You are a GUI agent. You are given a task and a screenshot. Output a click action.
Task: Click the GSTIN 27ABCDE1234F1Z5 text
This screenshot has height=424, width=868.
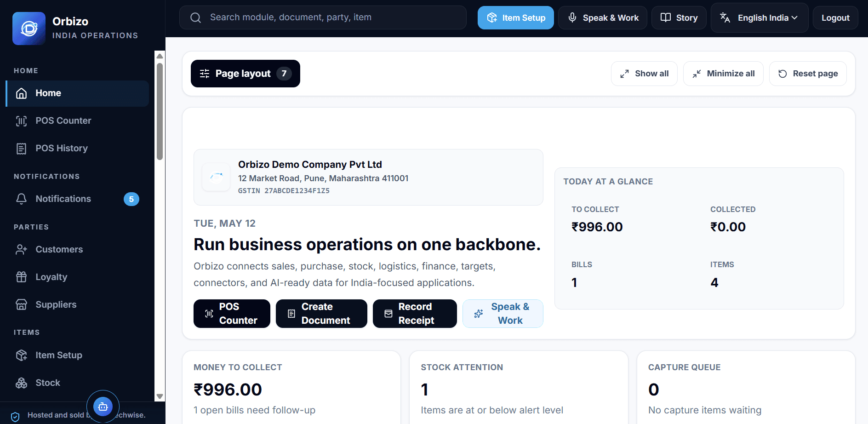(x=284, y=191)
